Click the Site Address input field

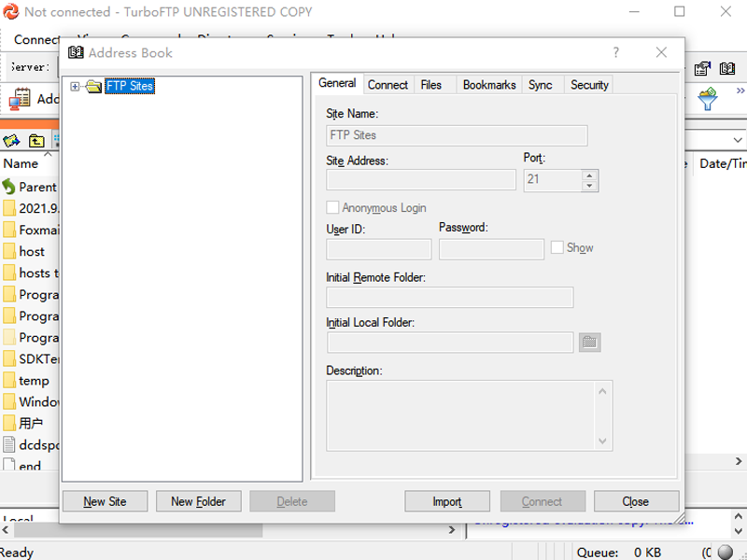(421, 180)
